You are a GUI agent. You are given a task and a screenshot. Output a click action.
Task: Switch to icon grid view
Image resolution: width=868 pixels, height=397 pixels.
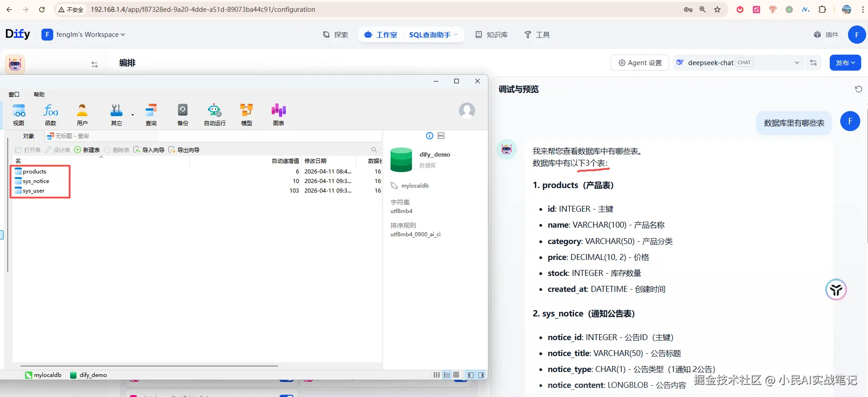[437, 375]
